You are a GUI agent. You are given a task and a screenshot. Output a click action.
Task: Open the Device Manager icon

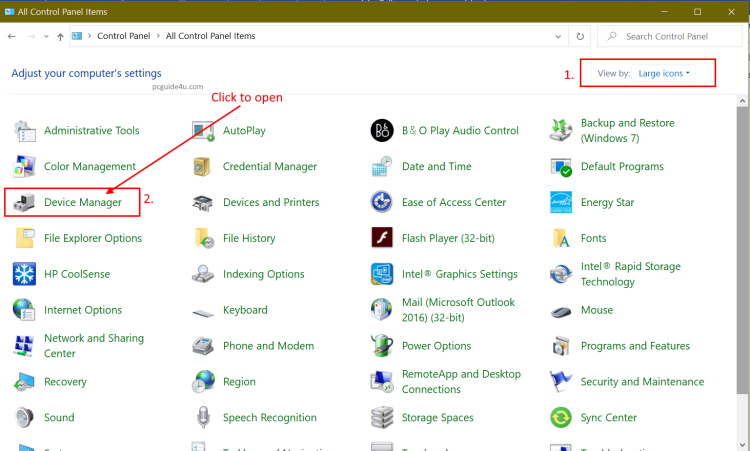[x=24, y=202]
